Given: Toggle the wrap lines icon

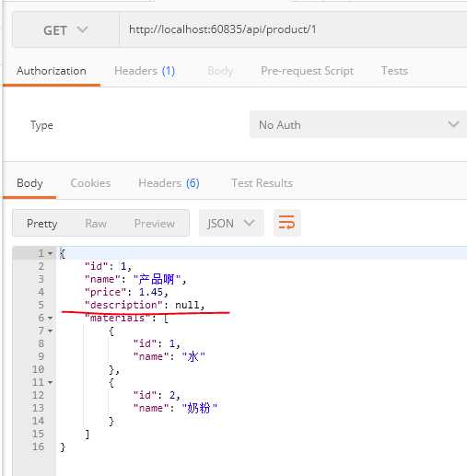Looking at the screenshot, I should pos(286,223).
